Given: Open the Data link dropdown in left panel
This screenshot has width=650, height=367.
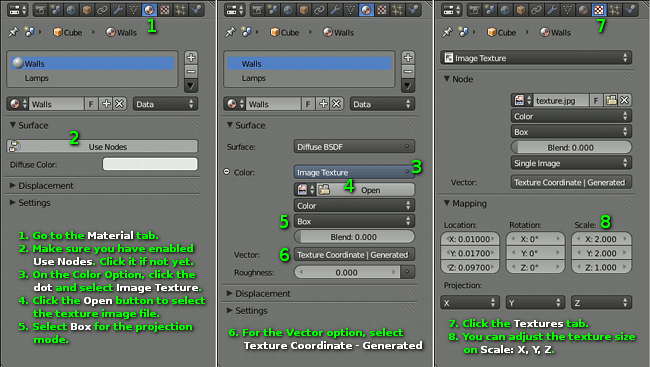Looking at the screenshot, I should [165, 104].
